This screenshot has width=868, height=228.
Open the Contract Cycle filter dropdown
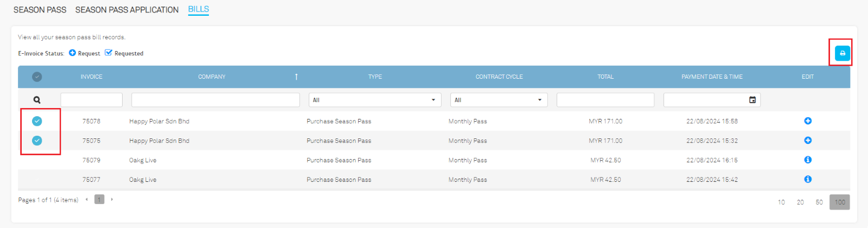click(x=499, y=100)
